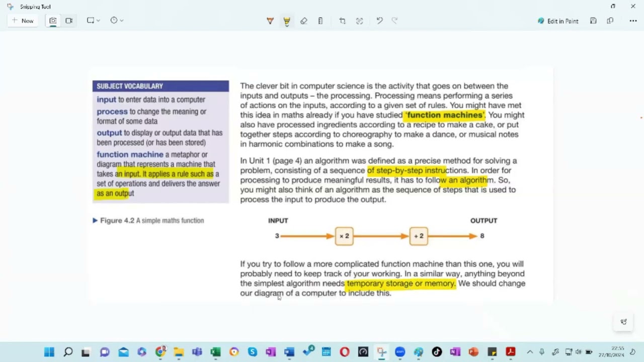Image resolution: width=644 pixels, height=362 pixels.
Task: Open the delay timer dropdown
Action: [x=117, y=21]
